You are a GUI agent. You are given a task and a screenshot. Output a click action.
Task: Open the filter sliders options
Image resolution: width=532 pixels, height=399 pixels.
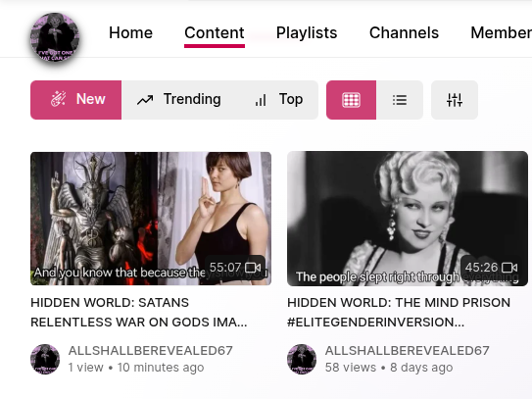pyautogui.click(x=455, y=100)
